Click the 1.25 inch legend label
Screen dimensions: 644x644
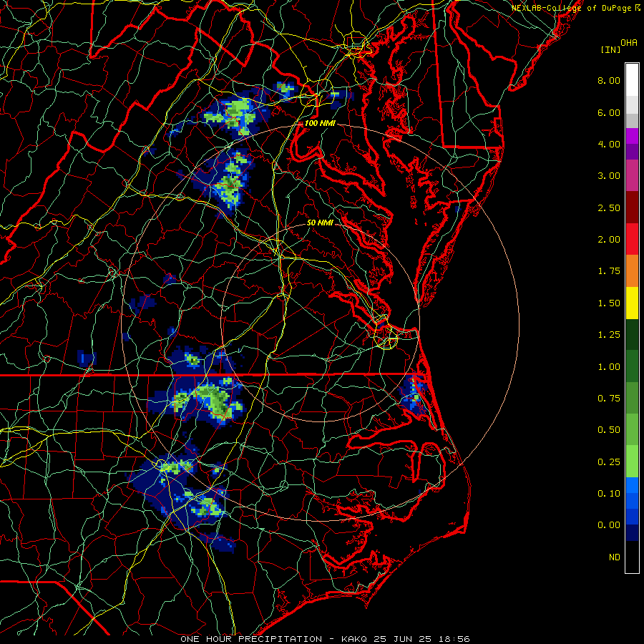(609, 335)
